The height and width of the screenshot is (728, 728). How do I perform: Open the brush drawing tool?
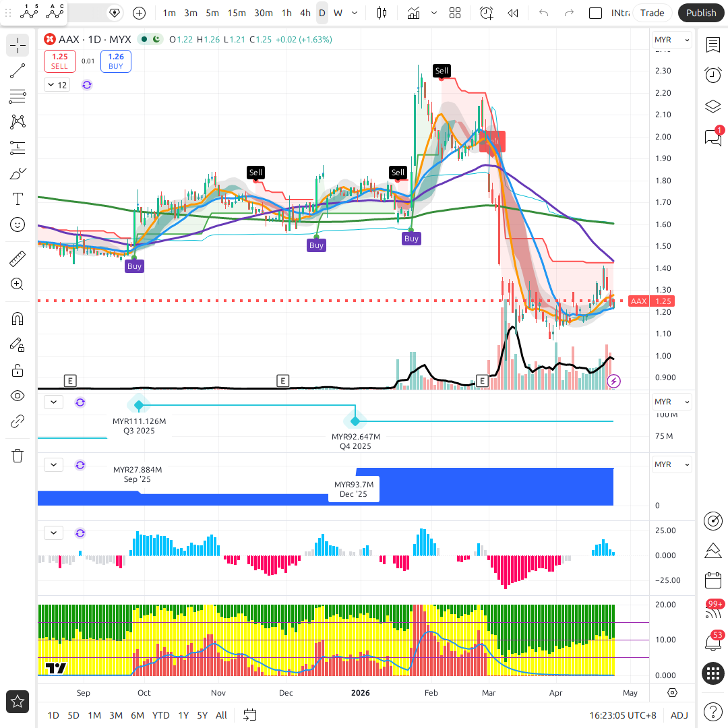click(18, 174)
